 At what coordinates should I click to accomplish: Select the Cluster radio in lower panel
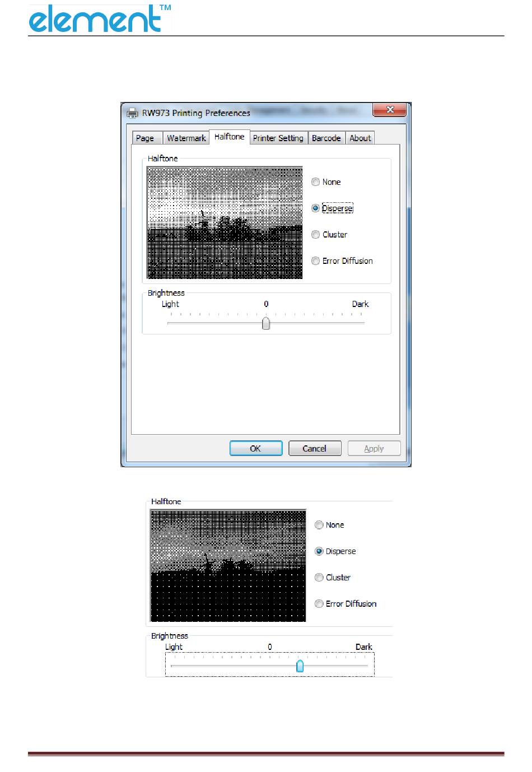point(319,578)
